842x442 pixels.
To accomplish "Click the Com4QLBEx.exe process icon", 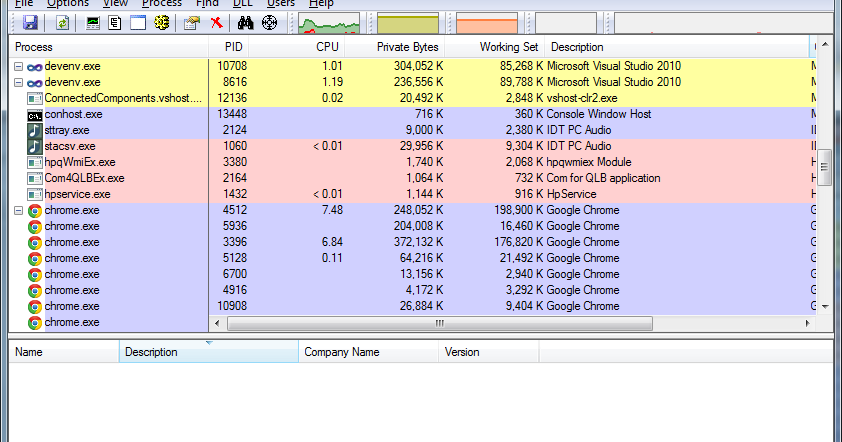I will coord(35,179).
